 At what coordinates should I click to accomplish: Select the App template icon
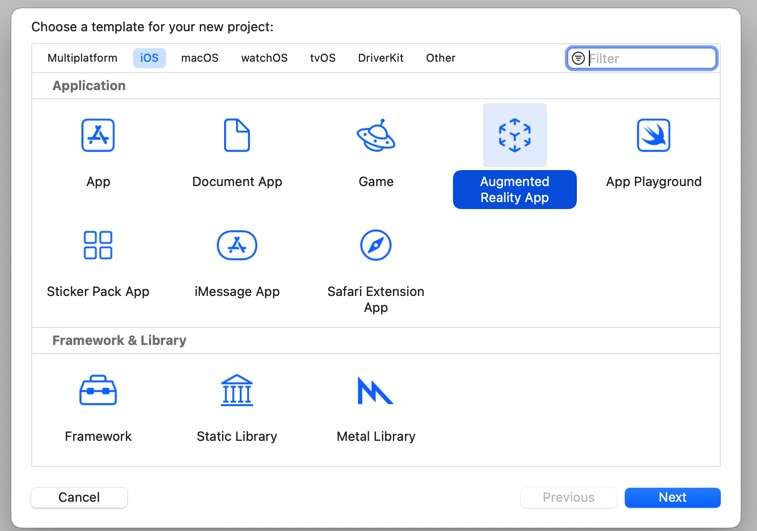click(98, 135)
